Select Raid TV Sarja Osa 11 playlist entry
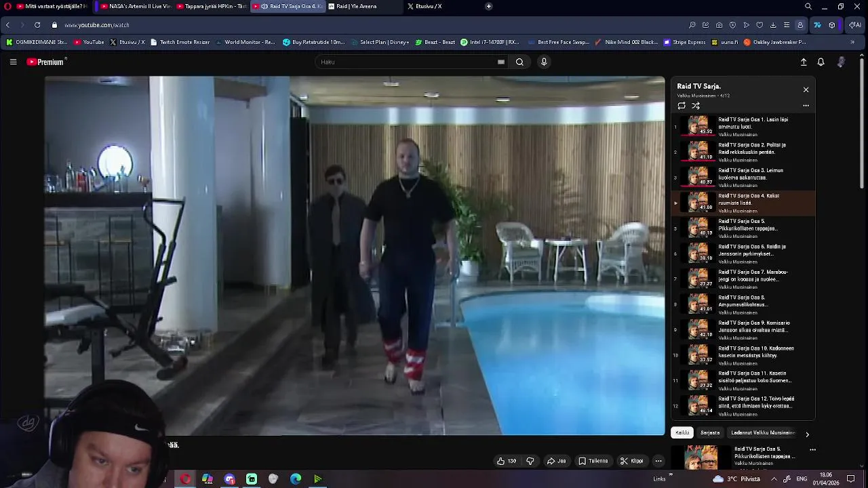The image size is (868, 488). click(743, 380)
